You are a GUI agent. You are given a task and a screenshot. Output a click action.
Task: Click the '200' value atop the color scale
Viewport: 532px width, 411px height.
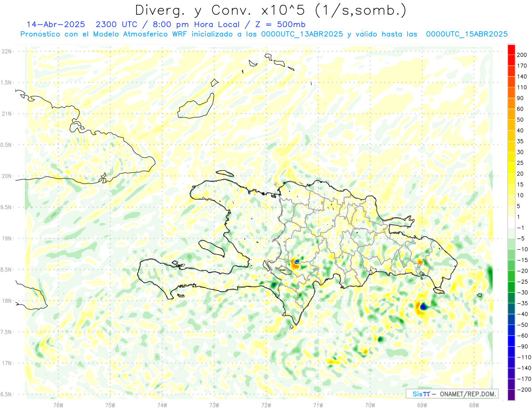(522, 55)
